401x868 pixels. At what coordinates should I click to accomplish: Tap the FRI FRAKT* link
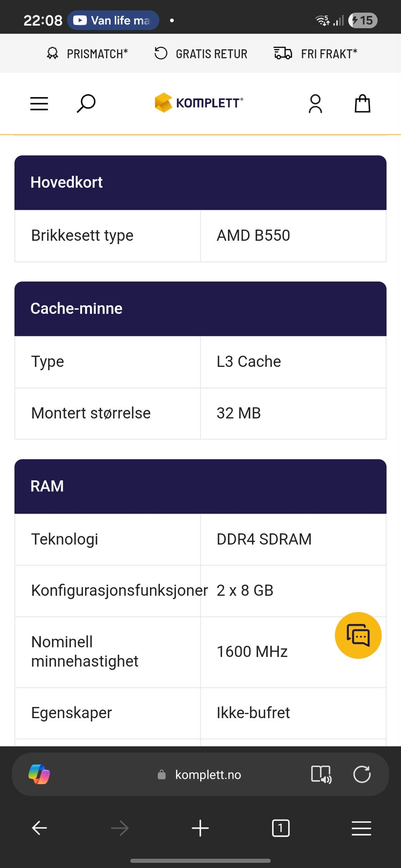pos(316,54)
